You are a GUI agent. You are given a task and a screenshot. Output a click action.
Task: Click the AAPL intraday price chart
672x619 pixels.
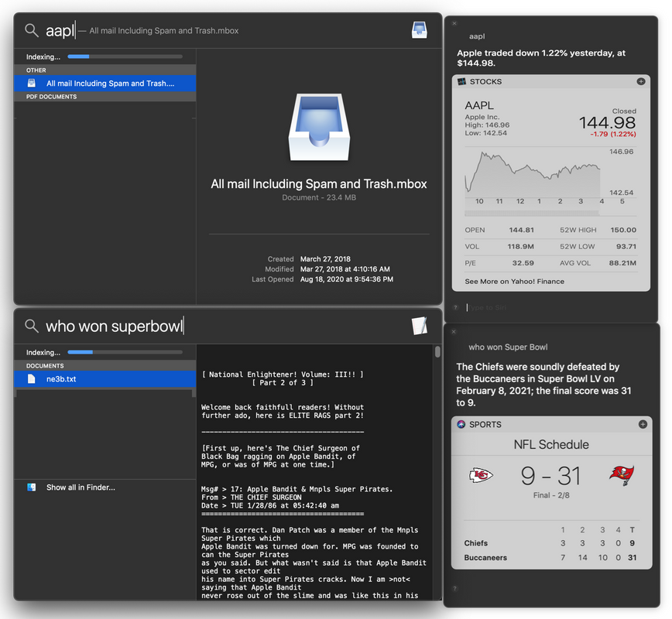click(533, 175)
